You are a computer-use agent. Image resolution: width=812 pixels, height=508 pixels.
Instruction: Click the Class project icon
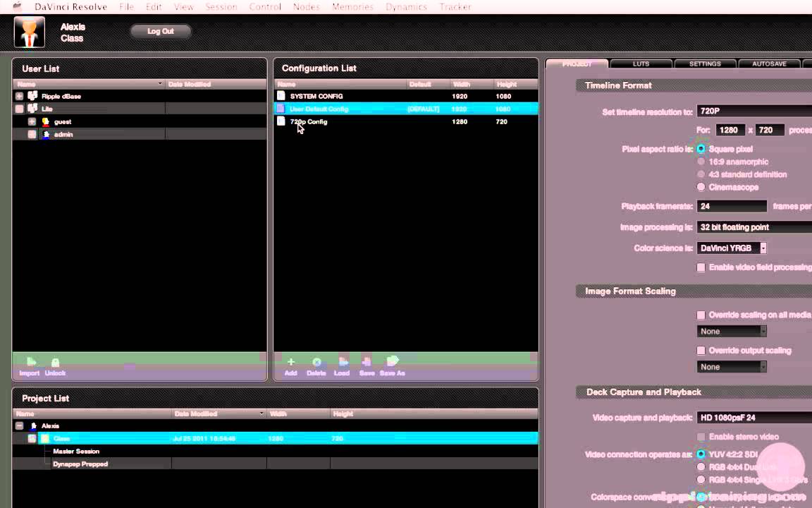[x=45, y=439]
